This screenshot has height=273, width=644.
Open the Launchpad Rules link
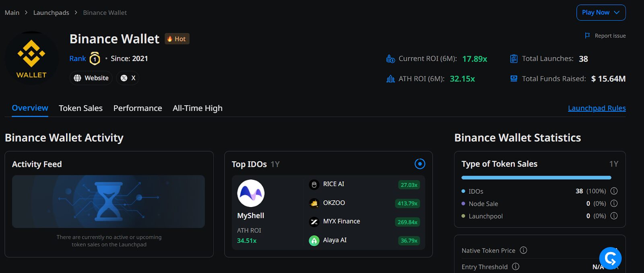(x=597, y=108)
